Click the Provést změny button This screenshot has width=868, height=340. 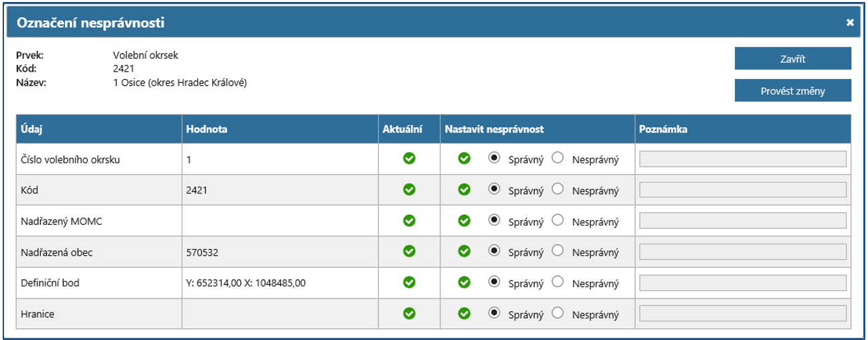pyautogui.click(x=792, y=91)
